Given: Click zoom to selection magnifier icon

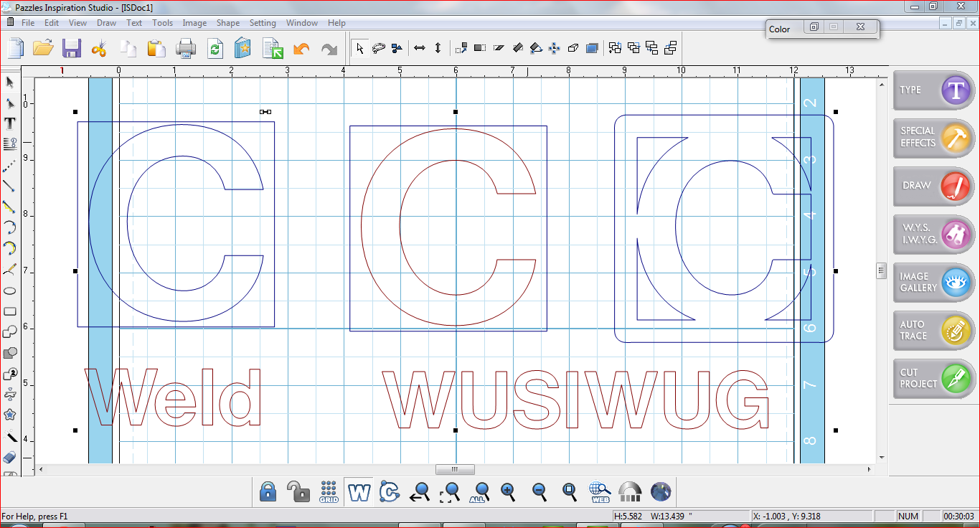Looking at the screenshot, I should coord(450,492).
